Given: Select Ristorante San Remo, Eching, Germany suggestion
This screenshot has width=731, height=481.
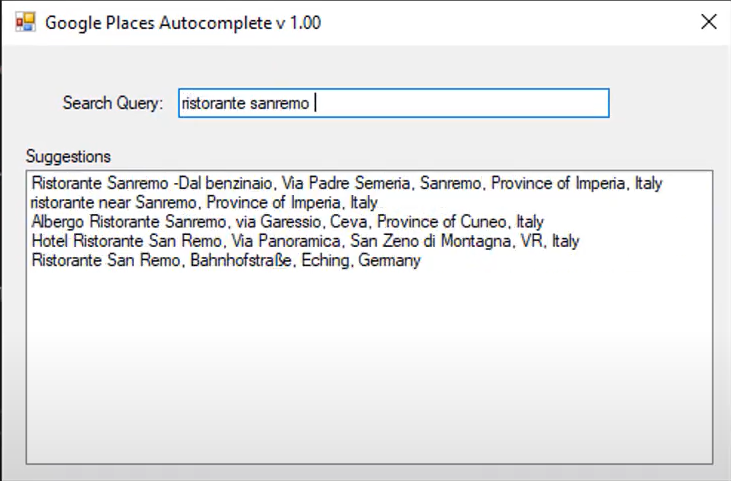Looking at the screenshot, I should (226, 260).
